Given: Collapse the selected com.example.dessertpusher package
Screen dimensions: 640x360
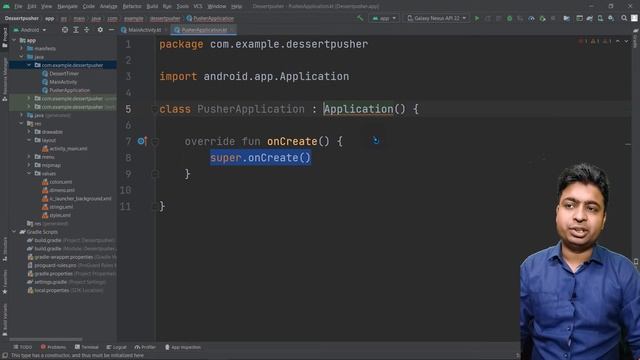Looking at the screenshot, I should pos(29,65).
